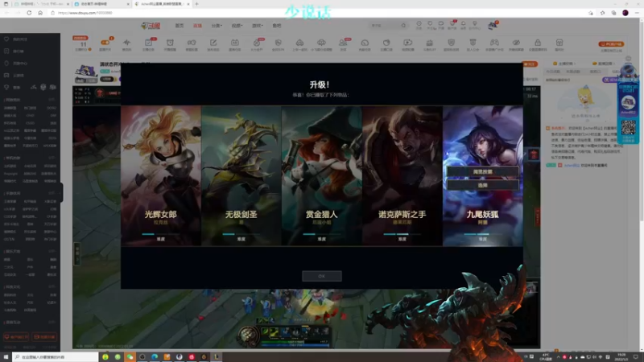
Task: Click the shield toolbar icon
Action: 451,43
